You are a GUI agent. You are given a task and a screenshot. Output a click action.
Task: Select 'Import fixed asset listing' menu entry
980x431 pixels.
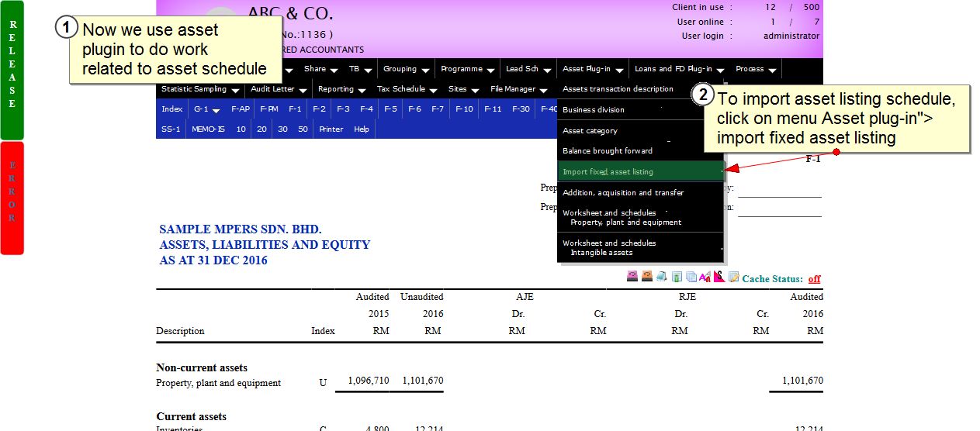[x=608, y=172]
